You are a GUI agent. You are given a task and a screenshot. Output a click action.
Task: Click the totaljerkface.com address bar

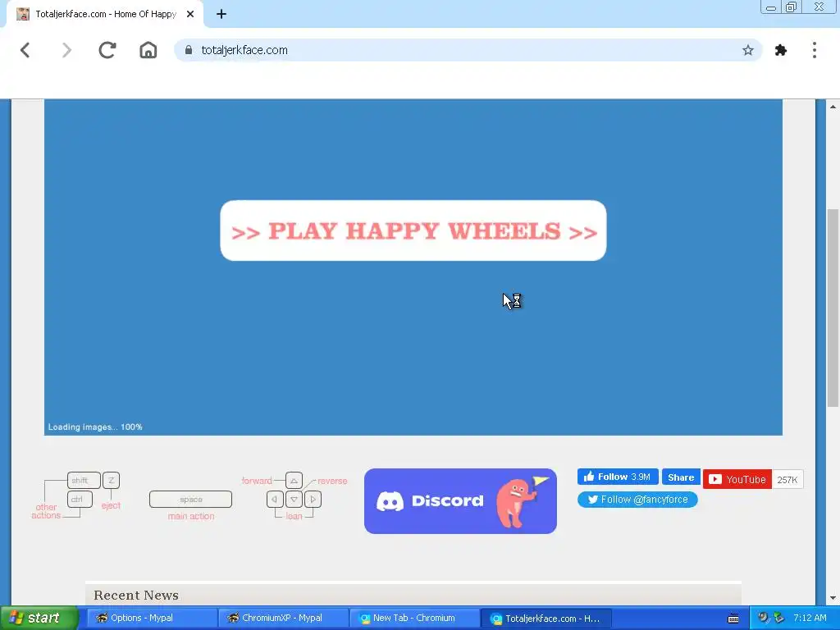(x=468, y=50)
